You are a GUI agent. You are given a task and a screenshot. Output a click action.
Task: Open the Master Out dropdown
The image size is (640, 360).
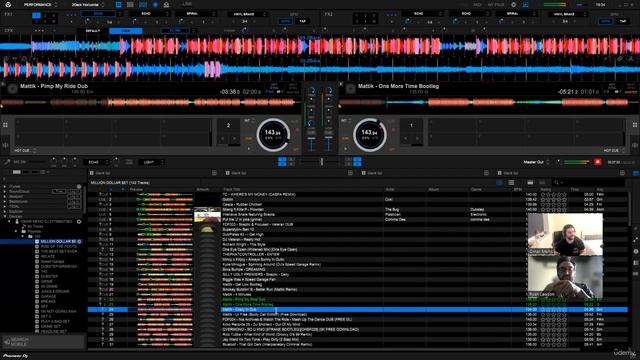click(x=536, y=162)
